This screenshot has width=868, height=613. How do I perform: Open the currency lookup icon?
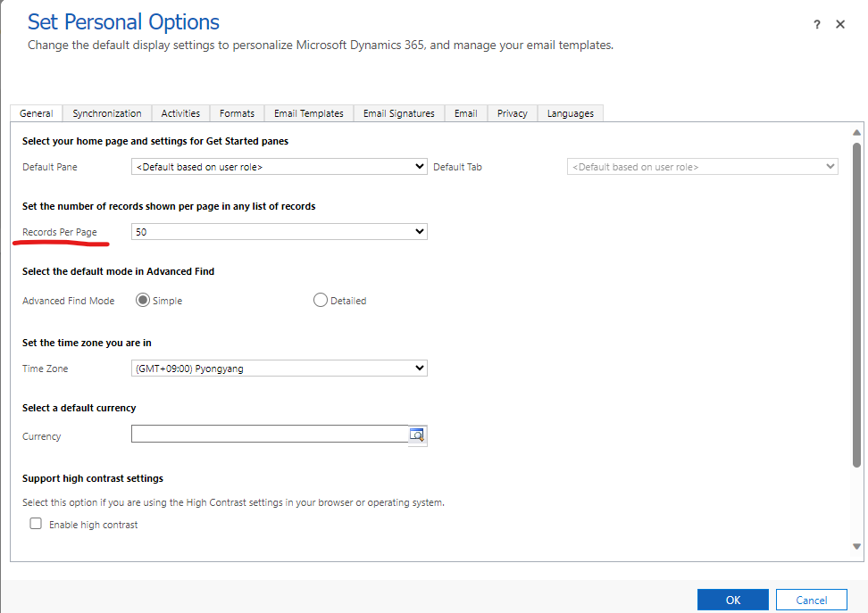pyautogui.click(x=417, y=435)
